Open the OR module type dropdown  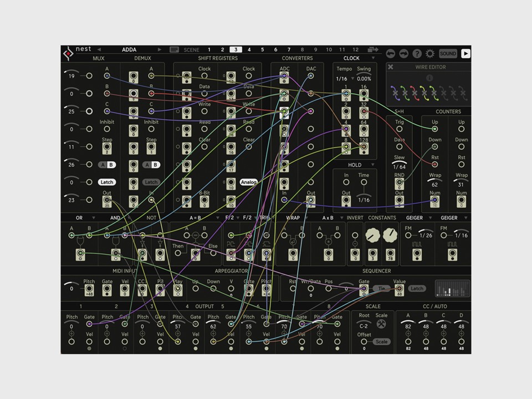pos(94,218)
